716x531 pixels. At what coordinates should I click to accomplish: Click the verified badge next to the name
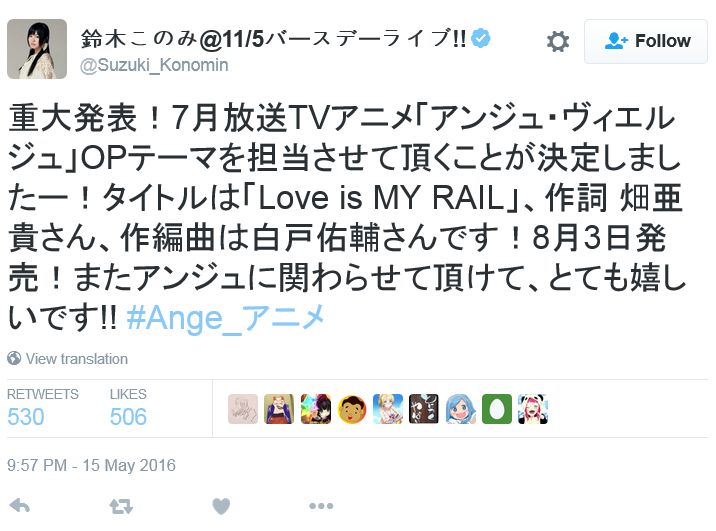coord(481,38)
